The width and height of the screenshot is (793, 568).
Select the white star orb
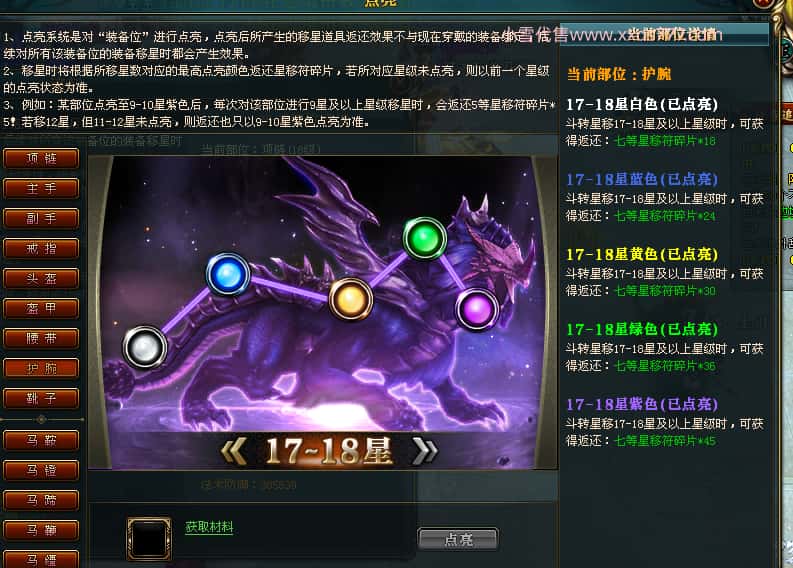click(x=145, y=347)
